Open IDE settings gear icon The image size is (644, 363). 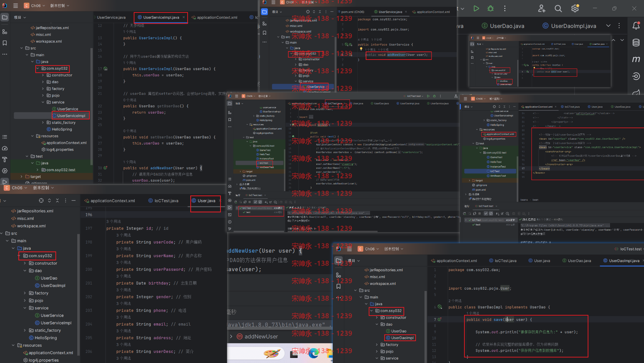(x=575, y=9)
